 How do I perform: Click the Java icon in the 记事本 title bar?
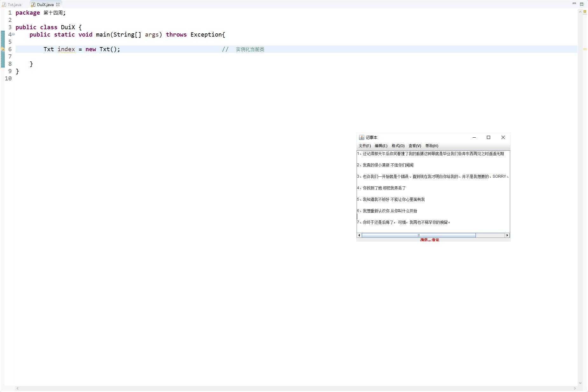[361, 137]
